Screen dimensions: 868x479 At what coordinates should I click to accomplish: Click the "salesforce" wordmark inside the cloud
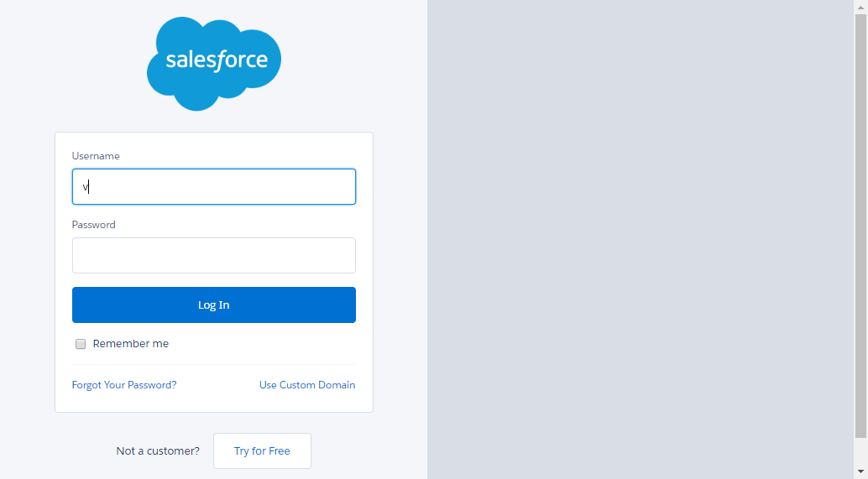217,60
